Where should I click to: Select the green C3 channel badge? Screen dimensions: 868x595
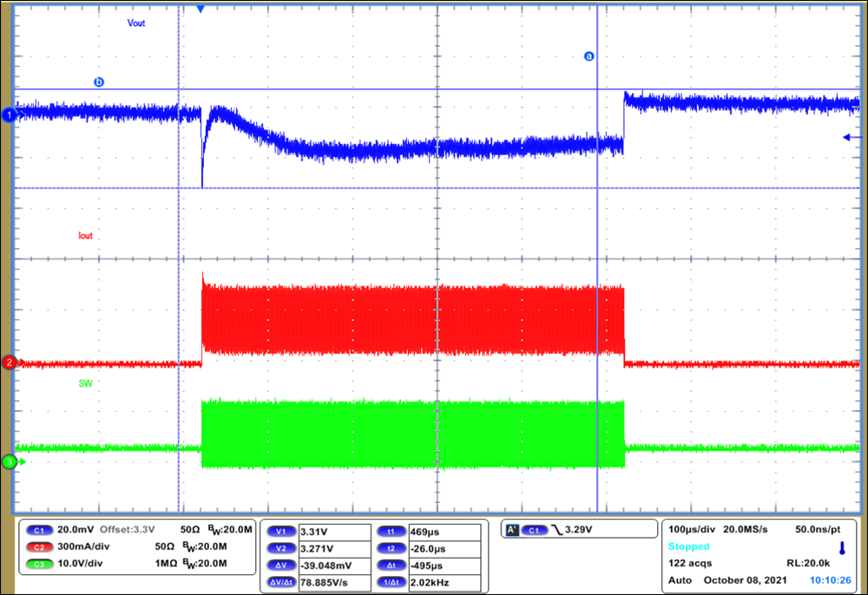pyautogui.click(x=42, y=564)
